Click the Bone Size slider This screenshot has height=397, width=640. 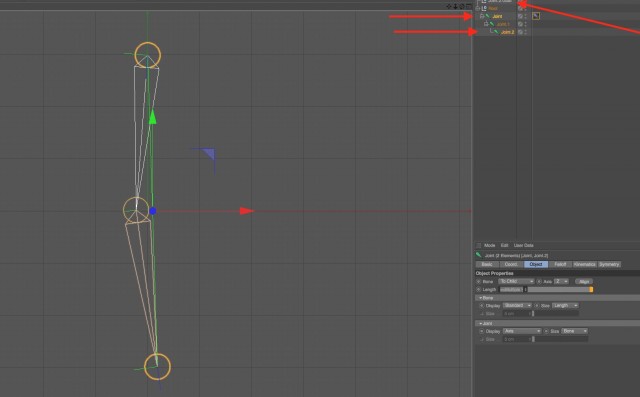click(555, 313)
